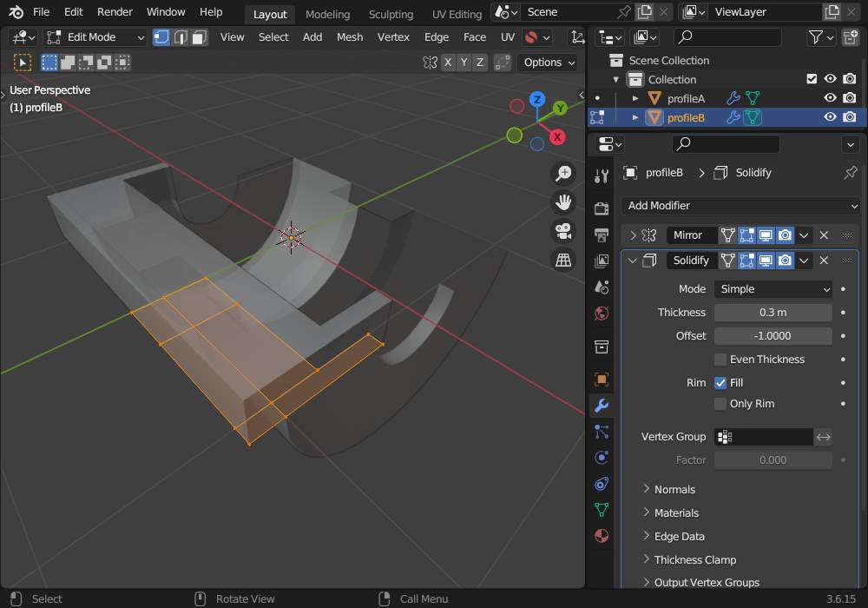This screenshot has width=868, height=608.
Task: Invert vertex group influence arrows
Action: [x=823, y=437]
